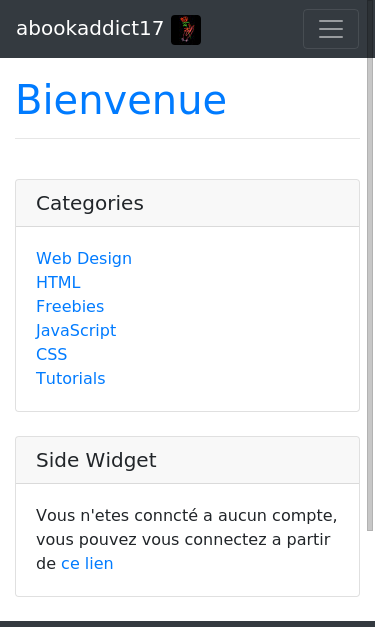Image resolution: width=375 pixels, height=627 pixels.
Task: Click the colorful logo icon beside abookaddict17
Action: [x=186, y=30]
